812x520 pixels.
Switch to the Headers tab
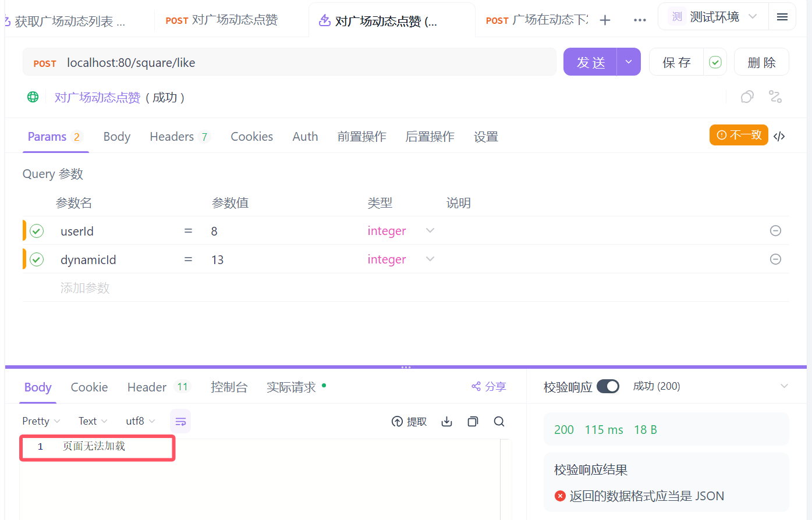[x=172, y=136]
